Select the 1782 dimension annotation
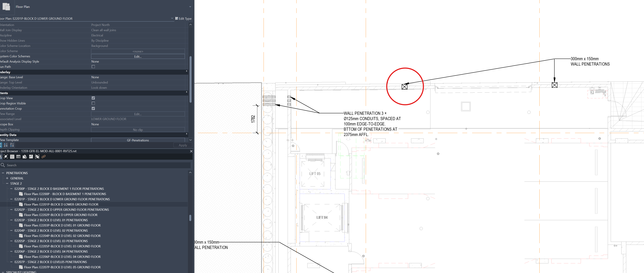This screenshot has width=644, height=273. tap(253, 119)
